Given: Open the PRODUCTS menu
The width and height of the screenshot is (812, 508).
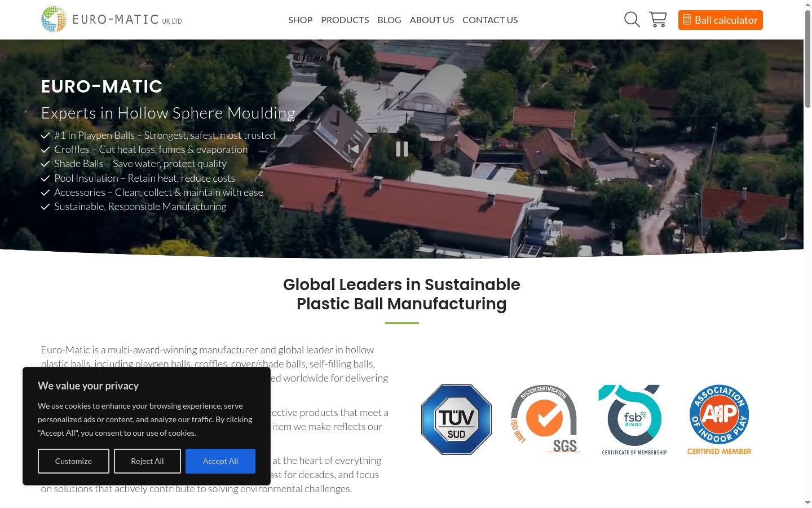Looking at the screenshot, I should point(345,20).
